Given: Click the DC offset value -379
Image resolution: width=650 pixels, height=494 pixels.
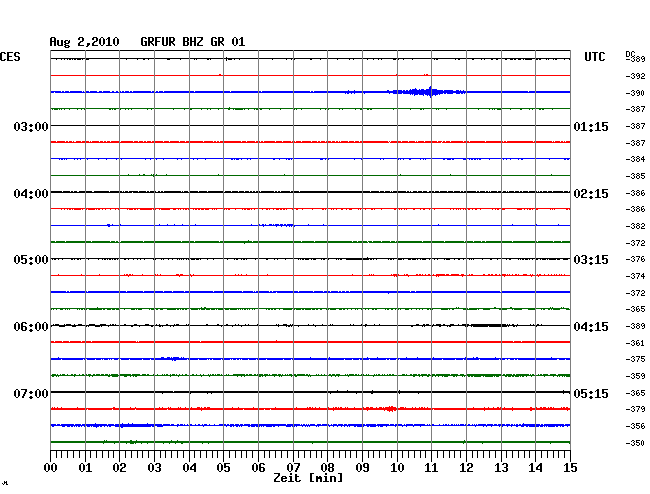Looking at the screenshot, I should click(x=635, y=409).
